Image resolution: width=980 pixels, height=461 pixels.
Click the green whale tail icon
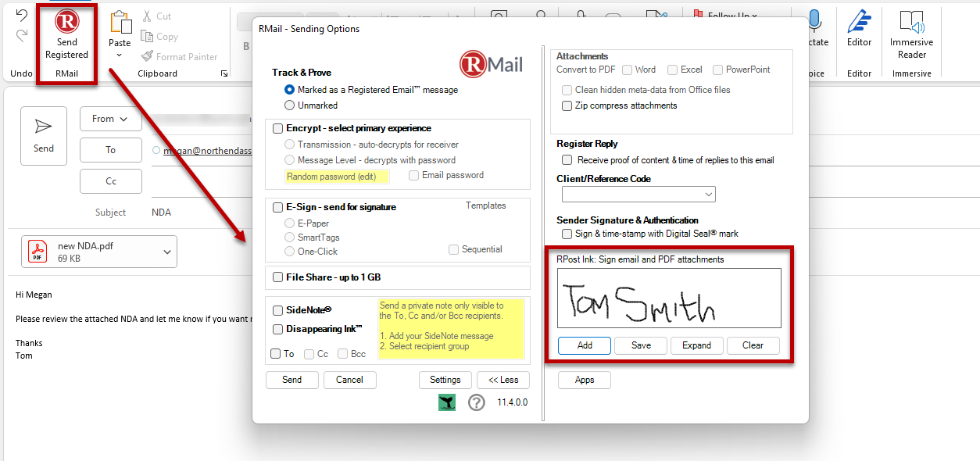pos(446,402)
